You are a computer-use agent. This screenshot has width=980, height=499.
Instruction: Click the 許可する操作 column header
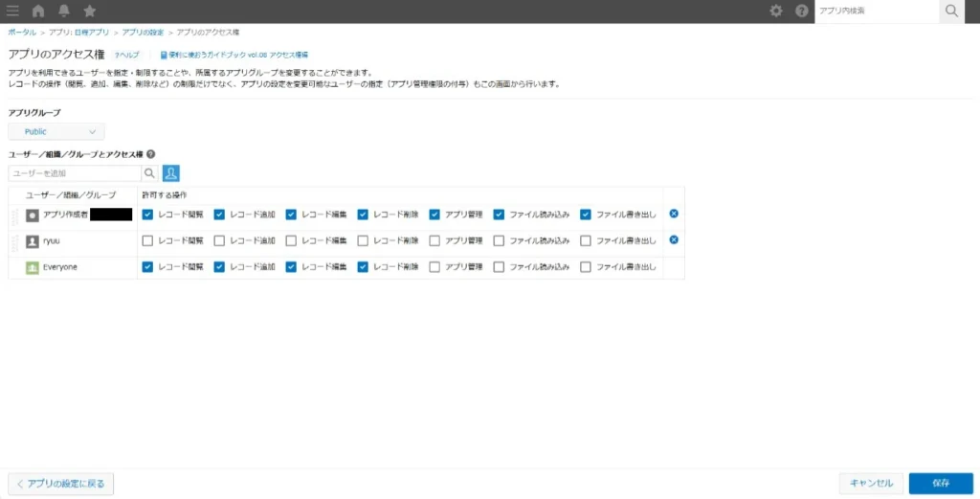[165, 195]
